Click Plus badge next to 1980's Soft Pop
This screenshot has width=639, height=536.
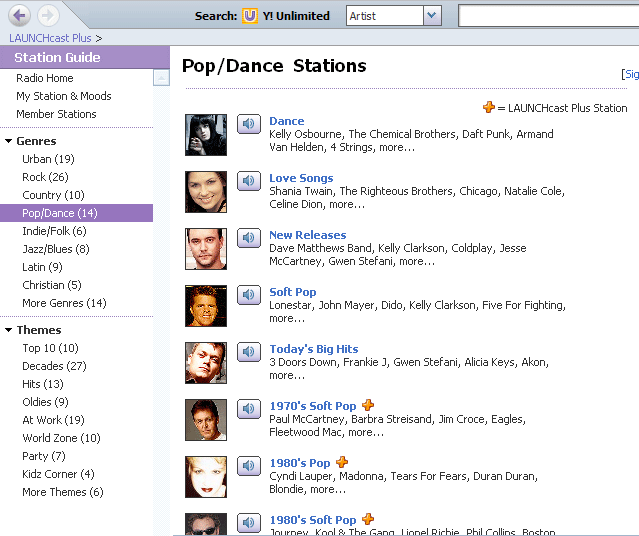(368, 519)
